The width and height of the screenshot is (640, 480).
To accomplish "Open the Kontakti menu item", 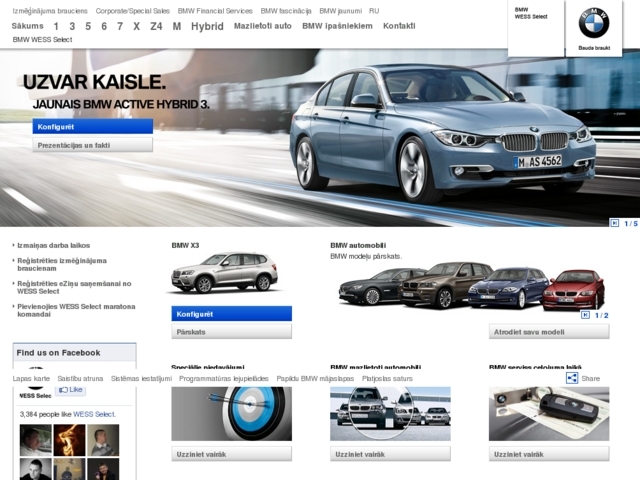I will tap(399, 26).
